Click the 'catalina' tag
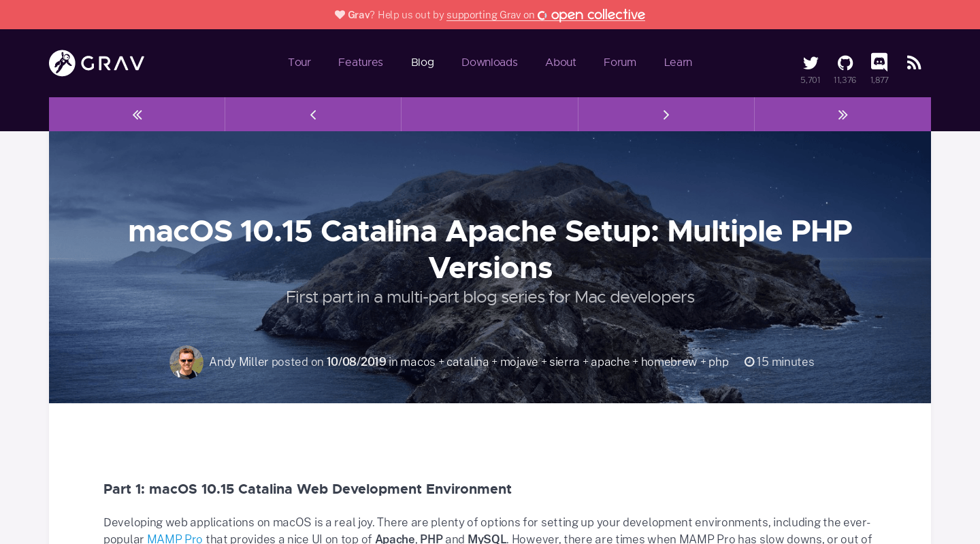 point(468,362)
